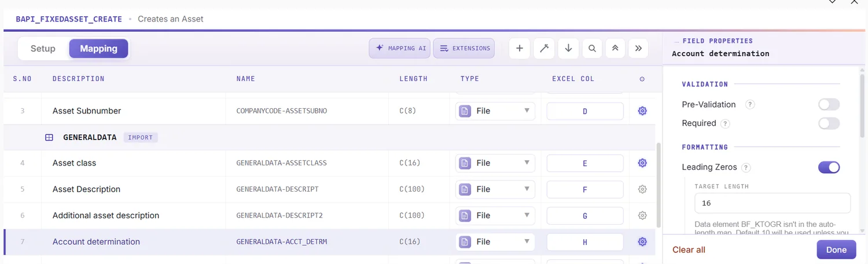The height and width of the screenshot is (264, 868).
Task: Click the GENERALDATA-ACCT_DETRM name cell
Action: point(282,242)
